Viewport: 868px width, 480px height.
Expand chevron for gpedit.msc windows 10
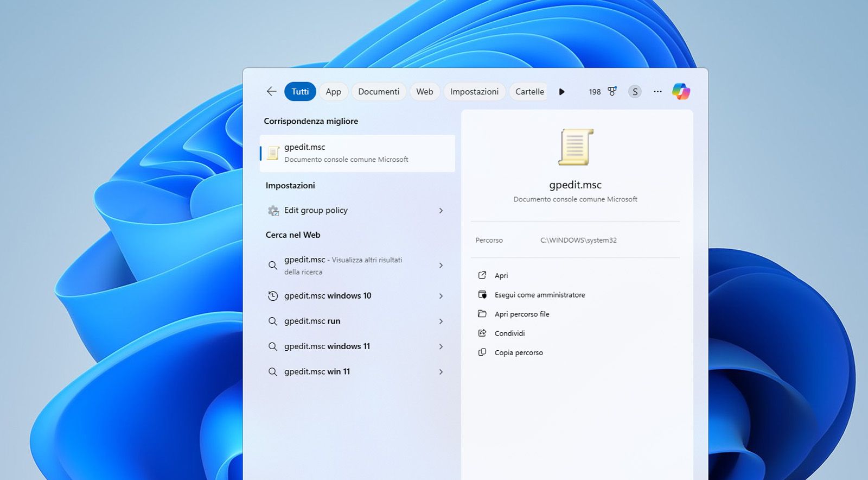[x=441, y=296]
